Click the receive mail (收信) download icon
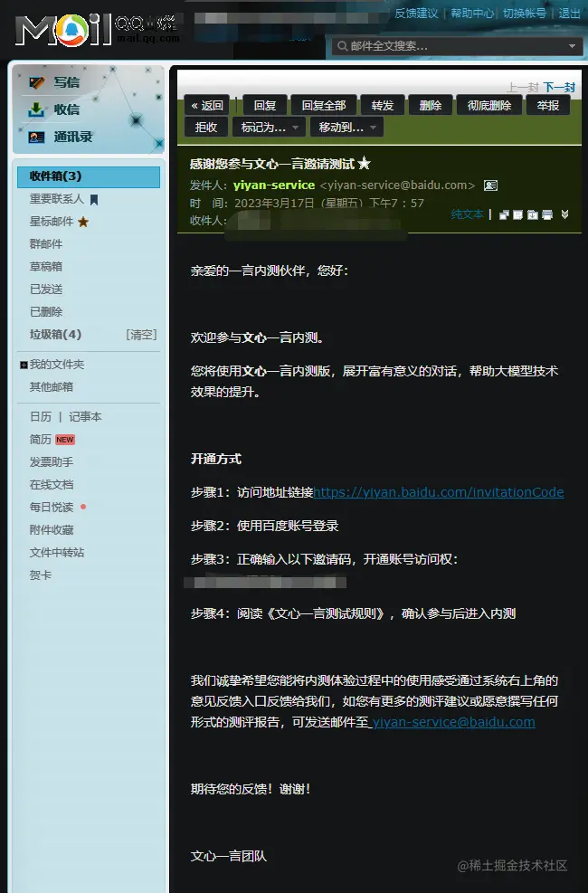 click(x=36, y=109)
